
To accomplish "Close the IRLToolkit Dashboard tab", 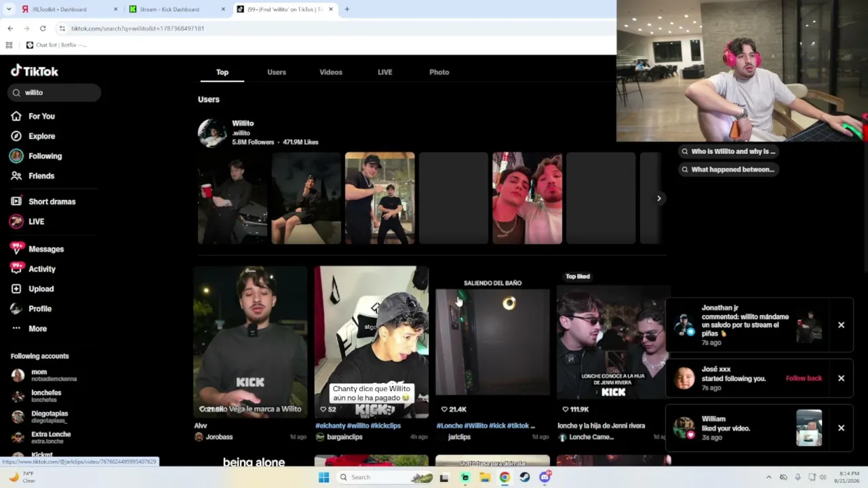I will click(x=115, y=9).
